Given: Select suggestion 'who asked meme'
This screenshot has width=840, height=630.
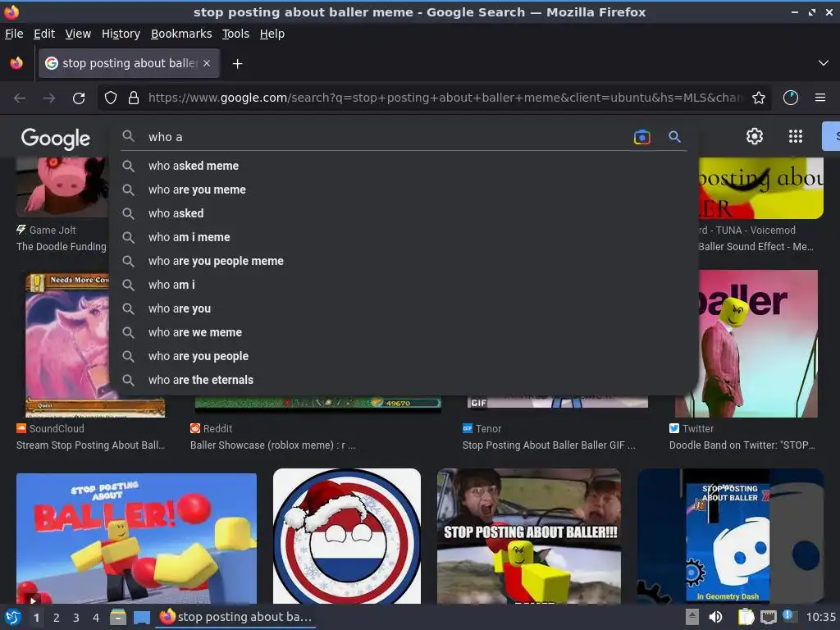Looking at the screenshot, I should click(402, 166).
